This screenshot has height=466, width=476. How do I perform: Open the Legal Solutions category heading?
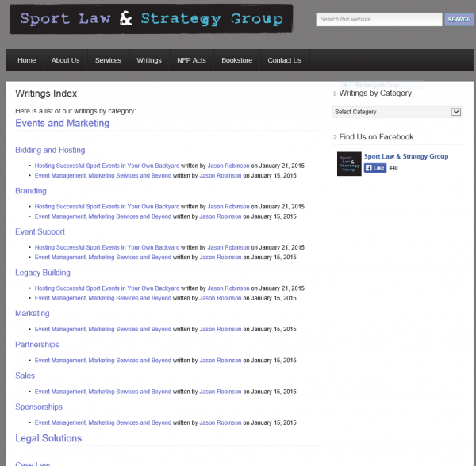click(48, 438)
